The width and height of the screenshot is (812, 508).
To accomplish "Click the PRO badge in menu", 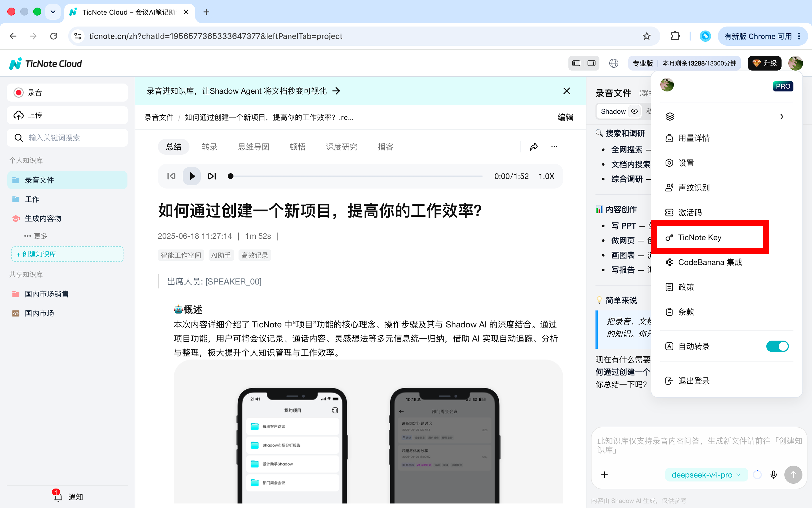I will (783, 86).
